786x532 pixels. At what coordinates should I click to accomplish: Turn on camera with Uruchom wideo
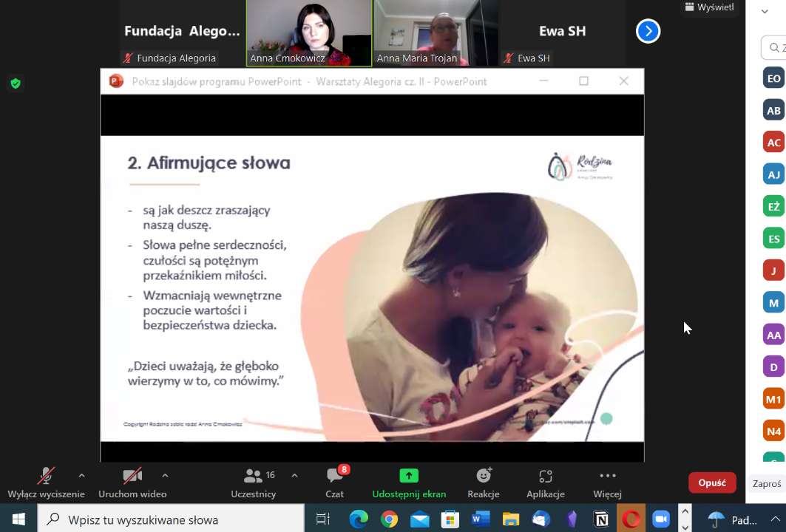pos(132,481)
